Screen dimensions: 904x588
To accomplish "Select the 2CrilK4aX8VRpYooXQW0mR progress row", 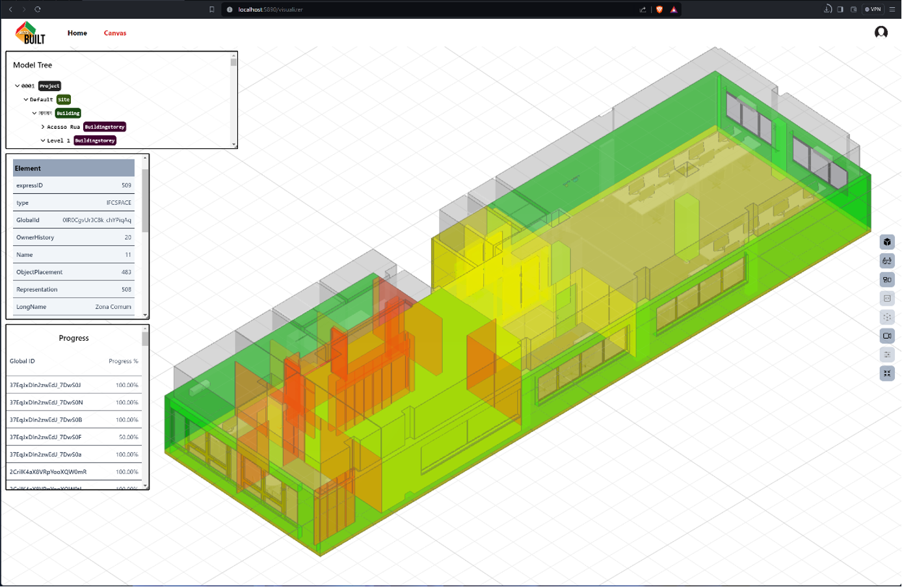I will (74, 472).
